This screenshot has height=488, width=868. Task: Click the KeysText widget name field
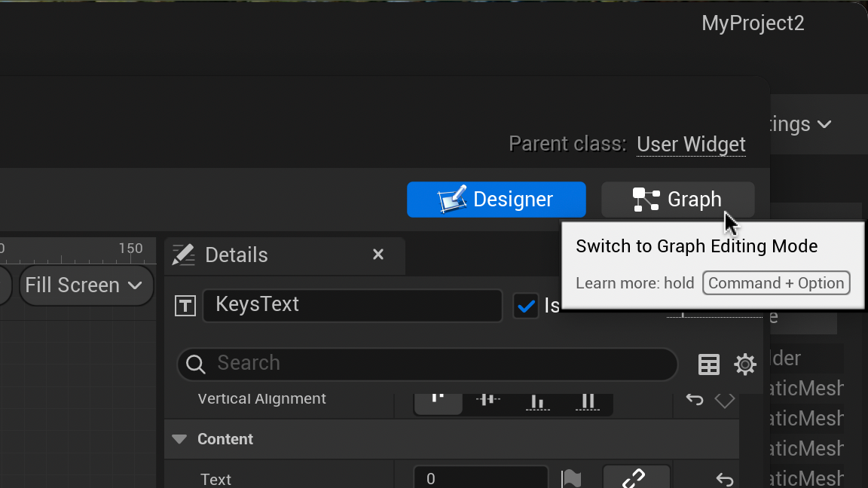pos(352,305)
